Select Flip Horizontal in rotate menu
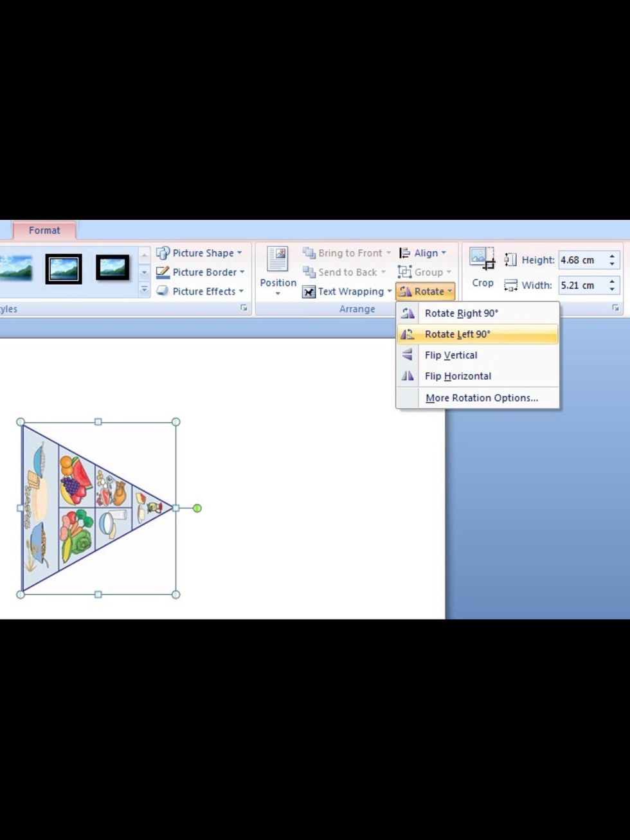This screenshot has height=840, width=630. (x=458, y=377)
